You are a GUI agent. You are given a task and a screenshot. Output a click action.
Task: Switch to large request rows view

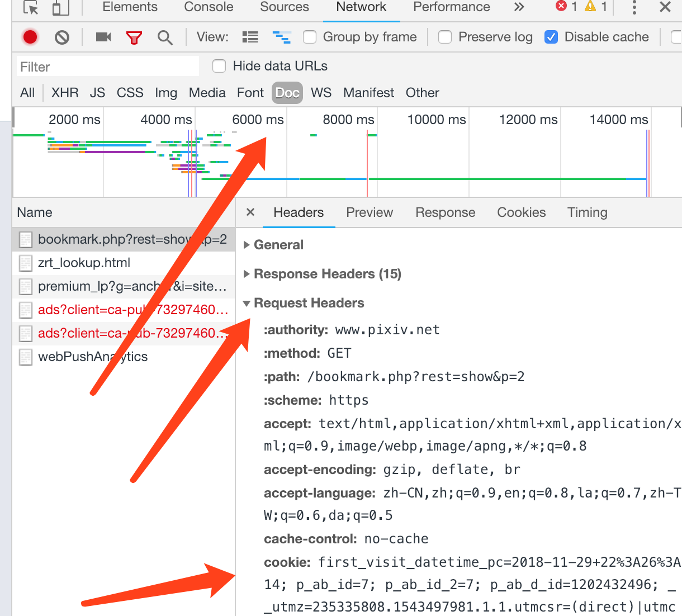(250, 37)
